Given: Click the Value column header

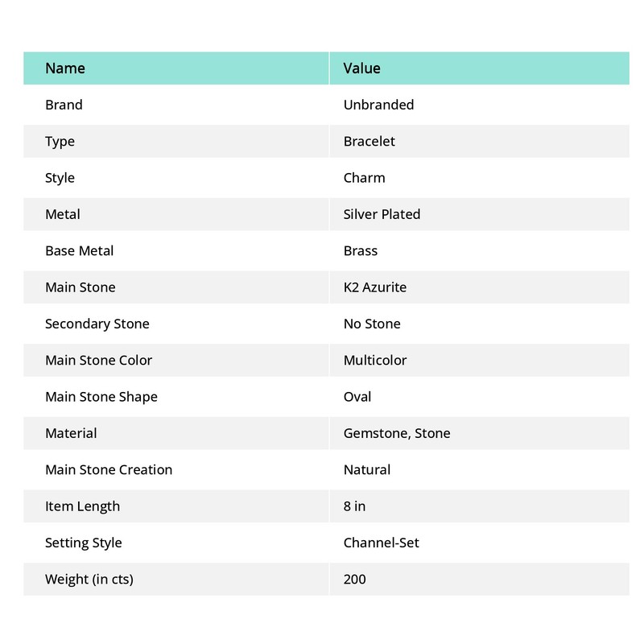Looking at the screenshot, I should (x=361, y=68).
